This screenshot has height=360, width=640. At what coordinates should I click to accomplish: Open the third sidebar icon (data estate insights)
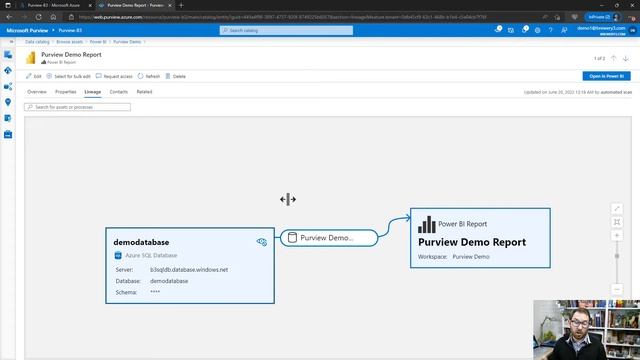click(8, 87)
